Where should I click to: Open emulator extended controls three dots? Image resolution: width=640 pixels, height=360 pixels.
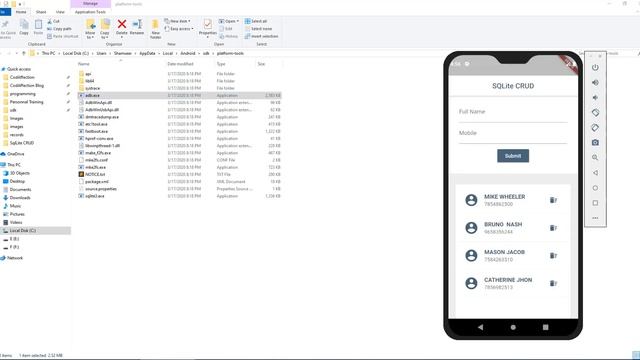[595, 218]
